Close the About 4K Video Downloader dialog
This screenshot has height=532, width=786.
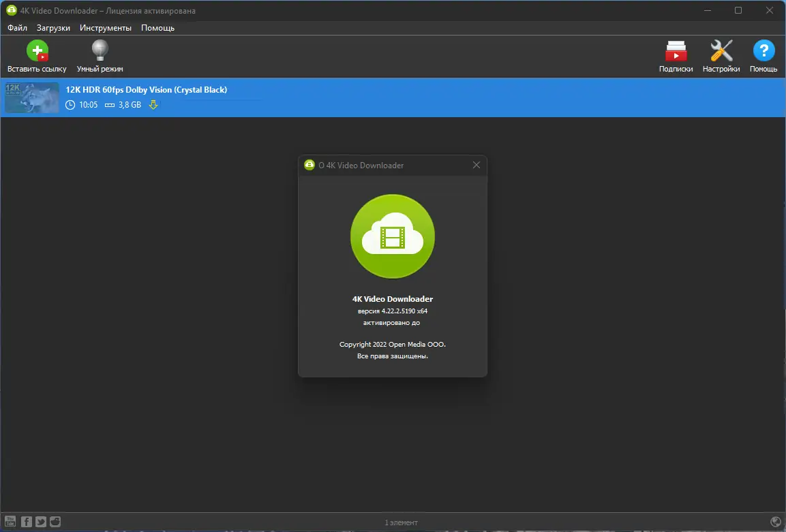pos(476,165)
